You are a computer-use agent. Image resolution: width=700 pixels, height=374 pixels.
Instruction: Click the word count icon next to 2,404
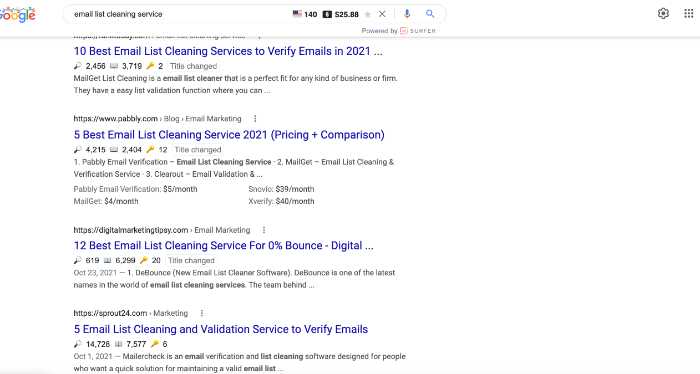click(114, 150)
